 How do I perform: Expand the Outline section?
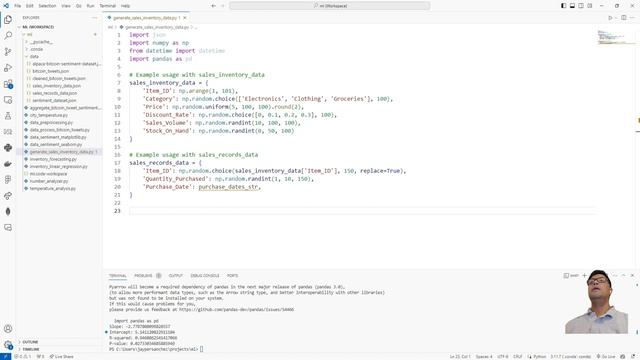tap(30, 342)
